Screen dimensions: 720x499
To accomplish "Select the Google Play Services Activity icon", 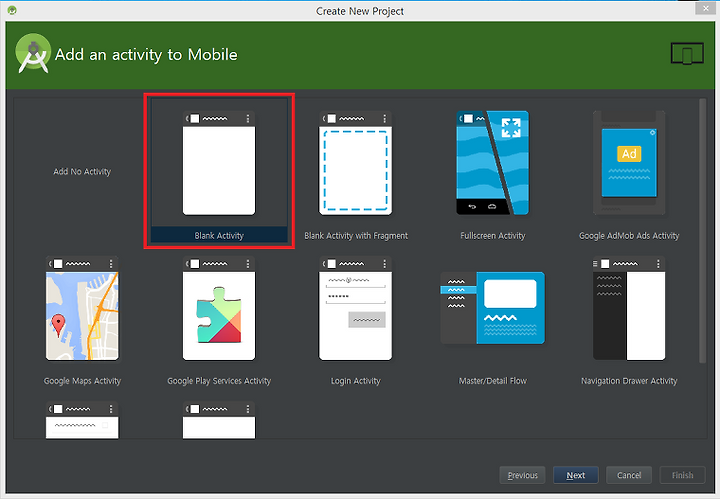I will pyautogui.click(x=219, y=308).
